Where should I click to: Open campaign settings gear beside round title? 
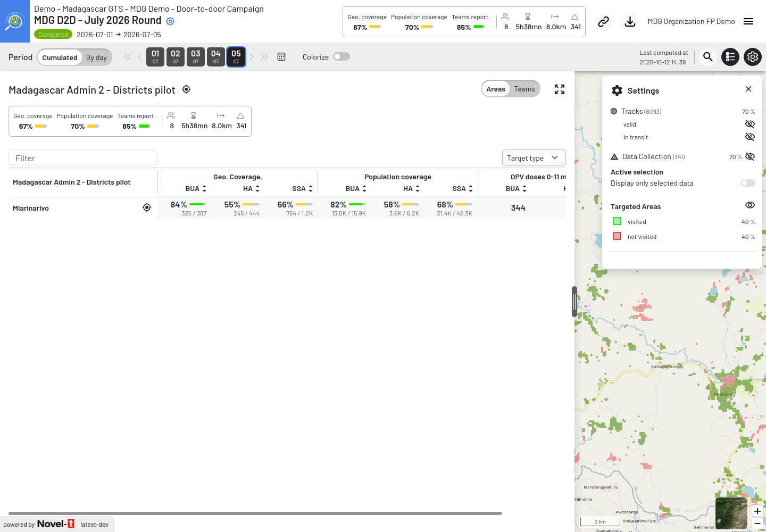(x=170, y=21)
